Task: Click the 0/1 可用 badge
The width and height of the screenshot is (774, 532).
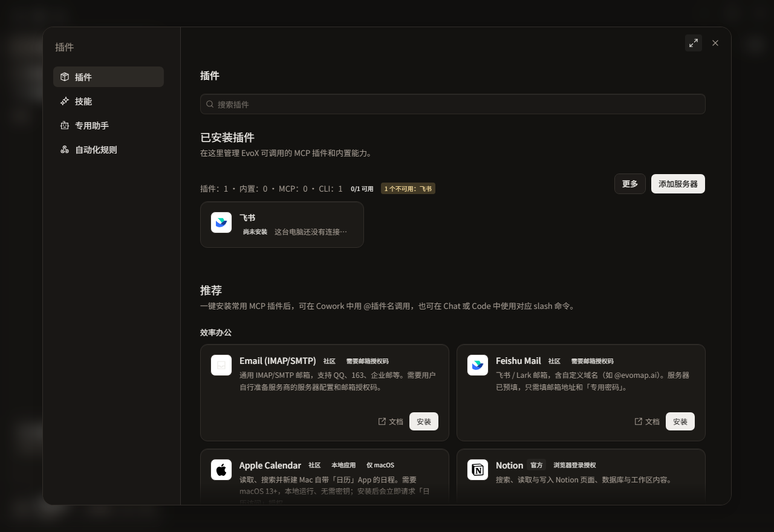Action: click(x=362, y=189)
